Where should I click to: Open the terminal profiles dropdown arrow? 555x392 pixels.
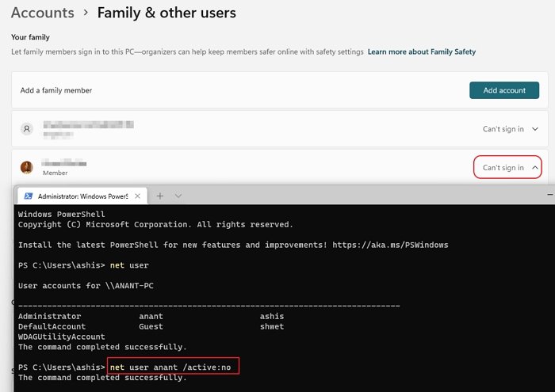click(x=178, y=196)
